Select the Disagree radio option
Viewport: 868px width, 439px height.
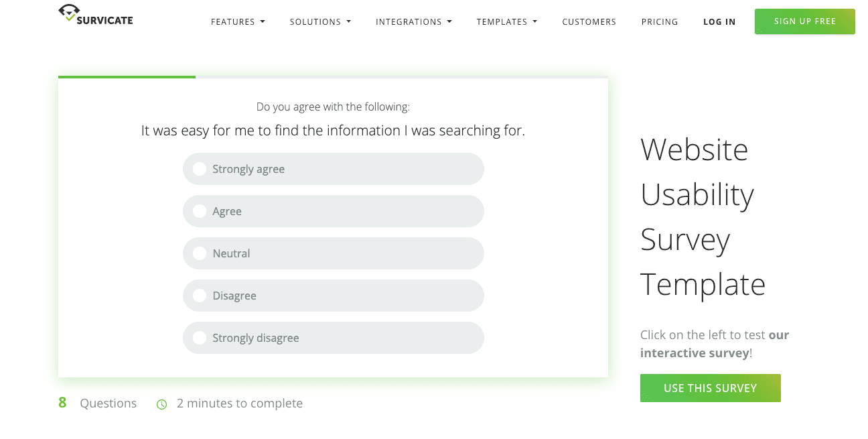pyautogui.click(x=200, y=296)
